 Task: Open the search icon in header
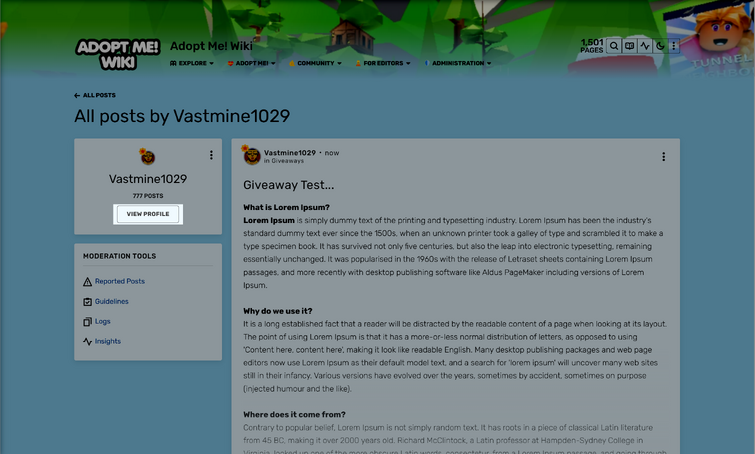614,46
